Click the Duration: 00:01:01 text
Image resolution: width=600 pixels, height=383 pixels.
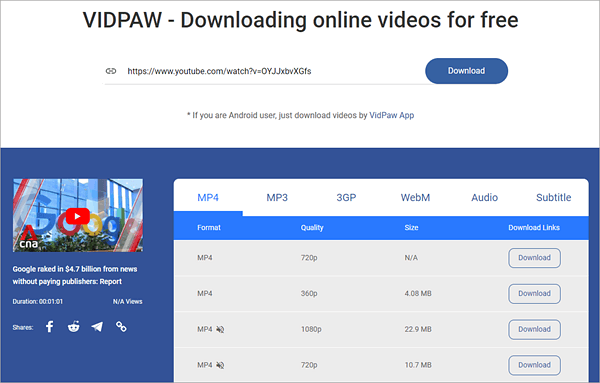click(38, 302)
